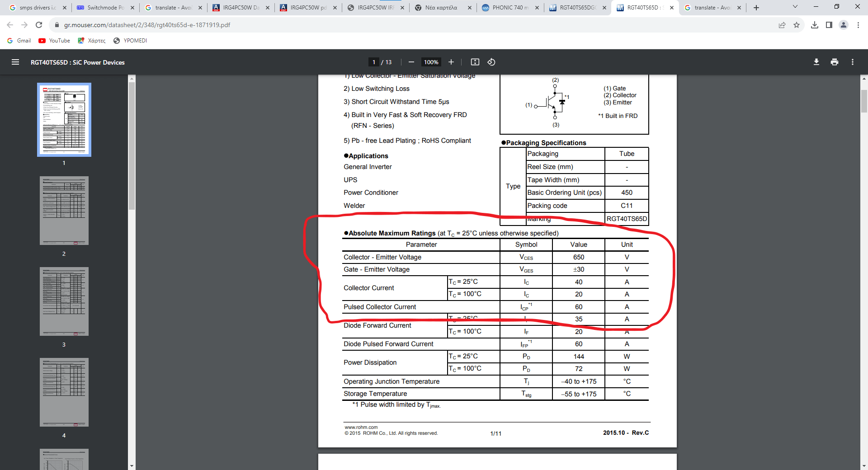Click the thumbnail panel scrollbar

point(132,146)
